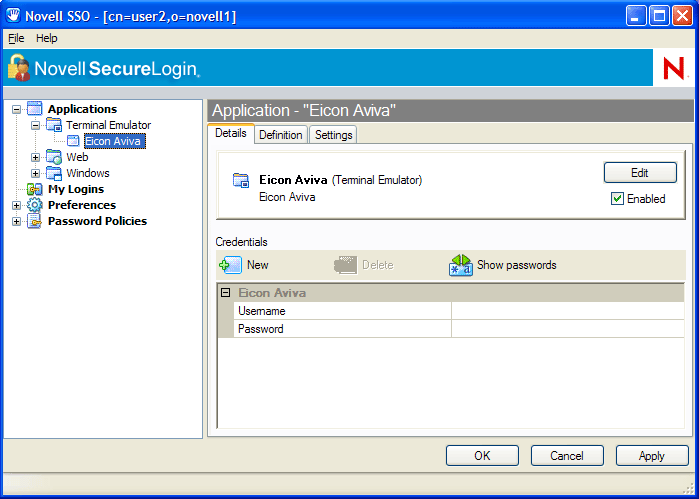Screen dimensions: 699x499
Task: Click the Username value field
Action: [567, 311]
